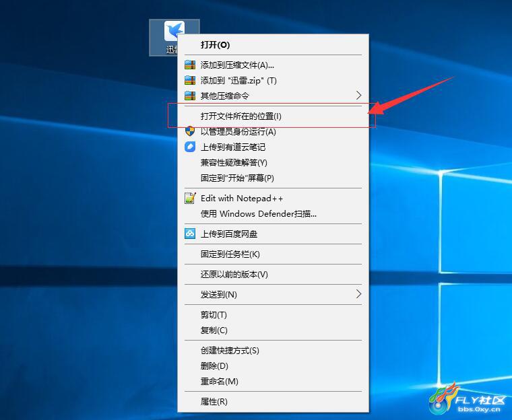Choose 使用 Windows Defender扫描...
The height and width of the screenshot is (420, 512).
(273, 214)
